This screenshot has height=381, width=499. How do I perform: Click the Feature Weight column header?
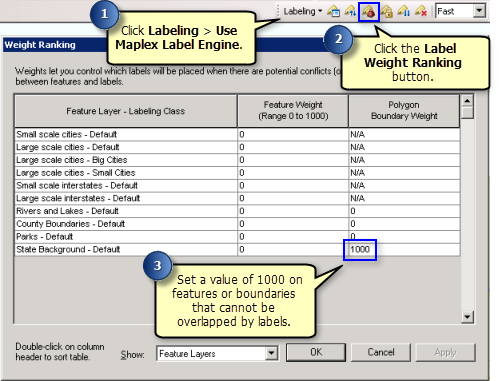(293, 111)
